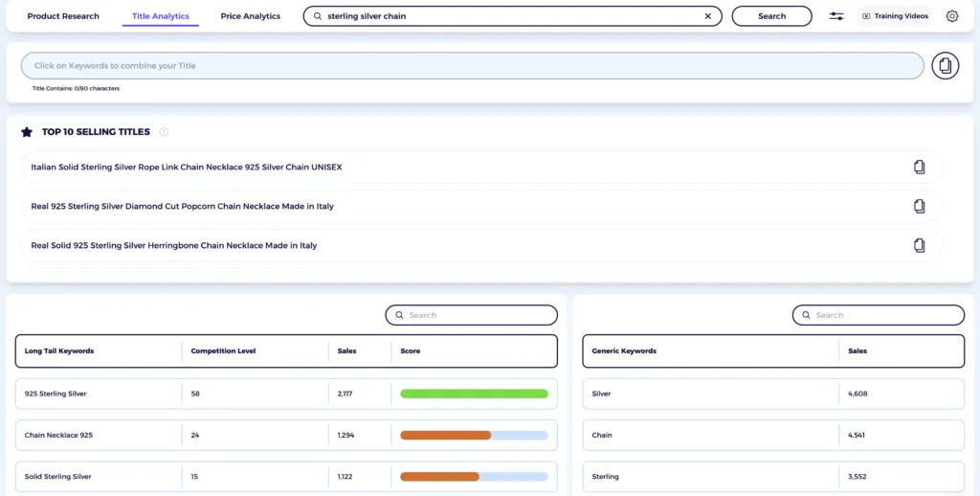Add generic keyword Chain to title
Screen dimensions: 980x496
602,436
